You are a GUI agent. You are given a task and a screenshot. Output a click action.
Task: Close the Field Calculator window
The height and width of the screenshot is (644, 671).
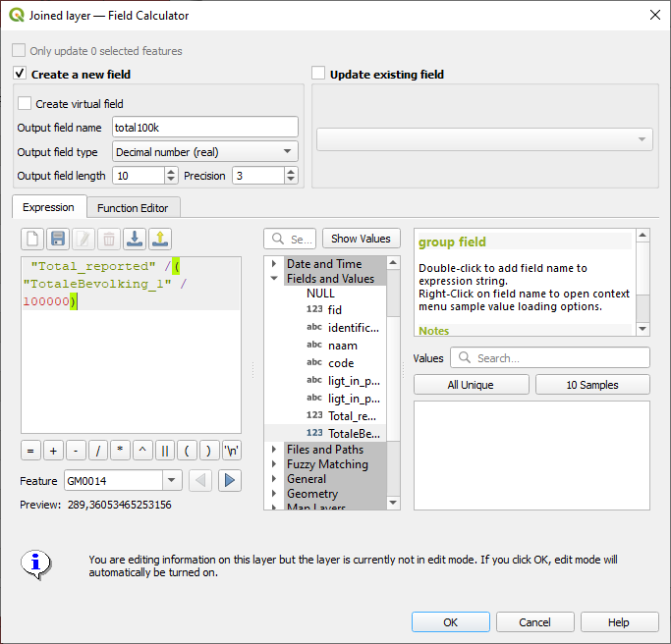tap(654, 15)
